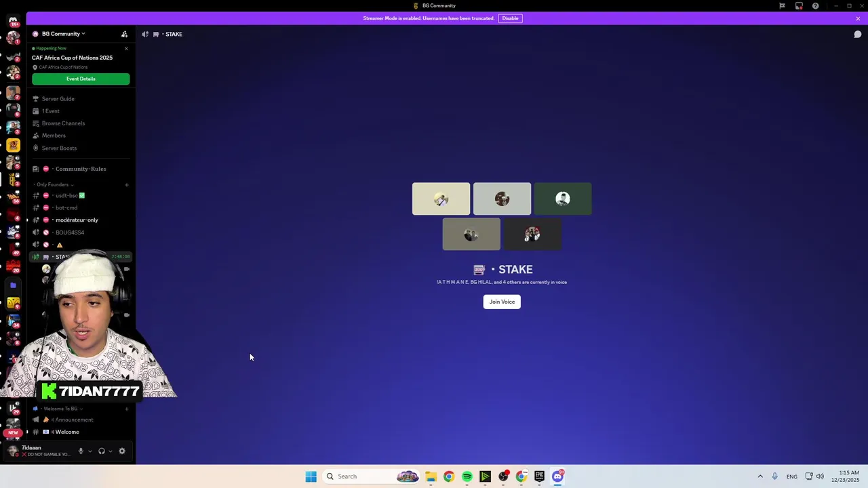Open File Explorer from the taskbar
868x488 pixels.
[x=431, y=476]
